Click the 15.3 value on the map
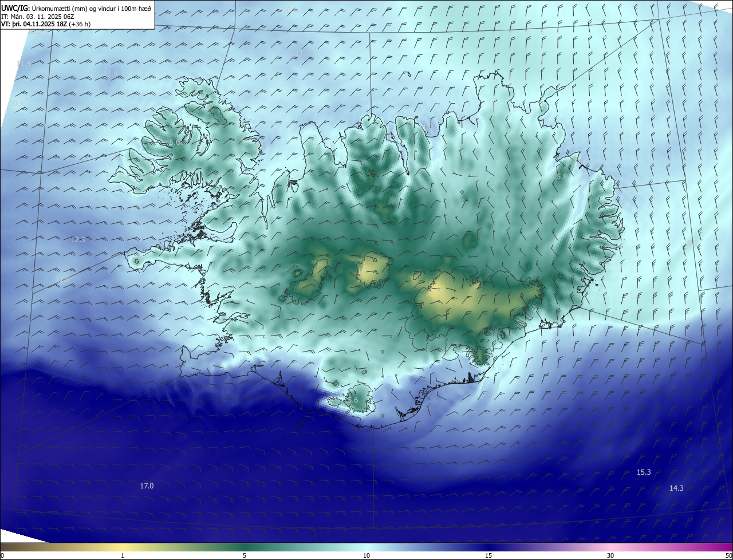Screen dimensions: 733x560 click(644, 472)
